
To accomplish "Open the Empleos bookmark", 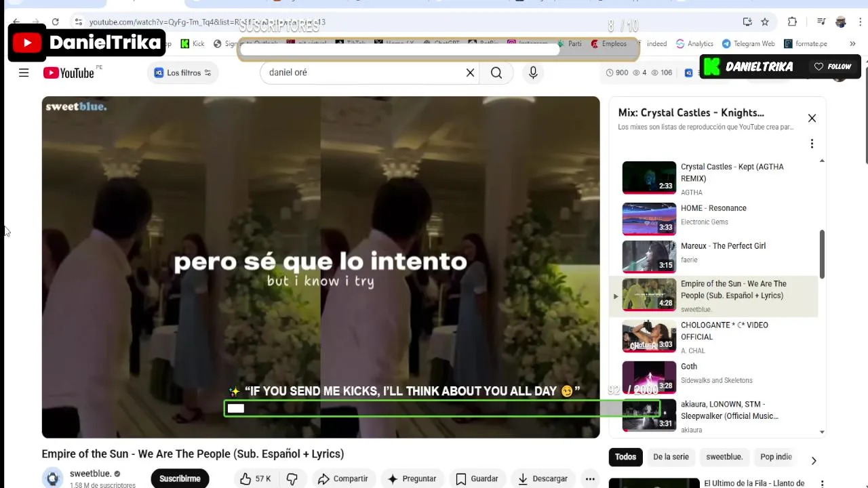I will click(609, 43).
